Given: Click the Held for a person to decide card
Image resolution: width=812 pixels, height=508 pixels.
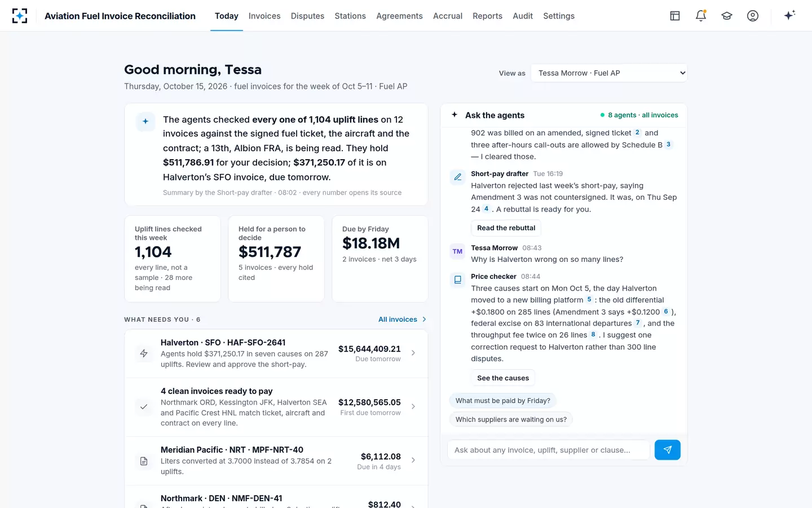Looking at the screenshot, I should tap(276, 259).
